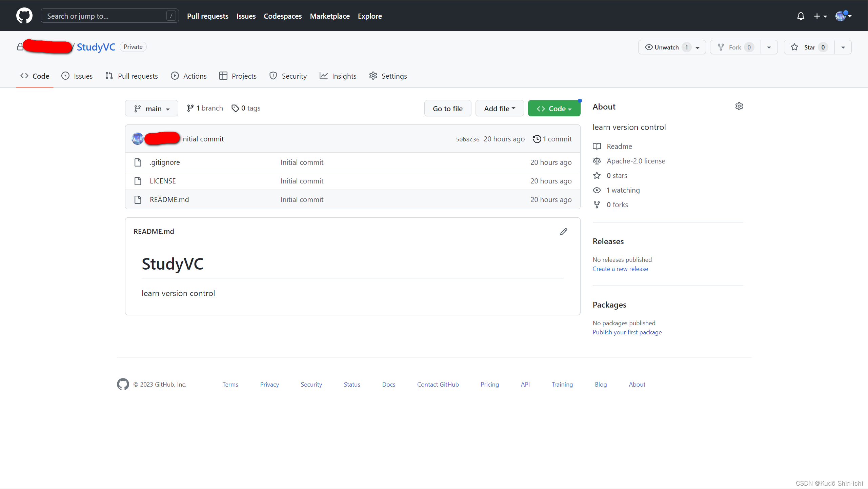The width and height of the screenshot is (868, 489).
Task: Select the Code repository tab
Action: [35, 76]
